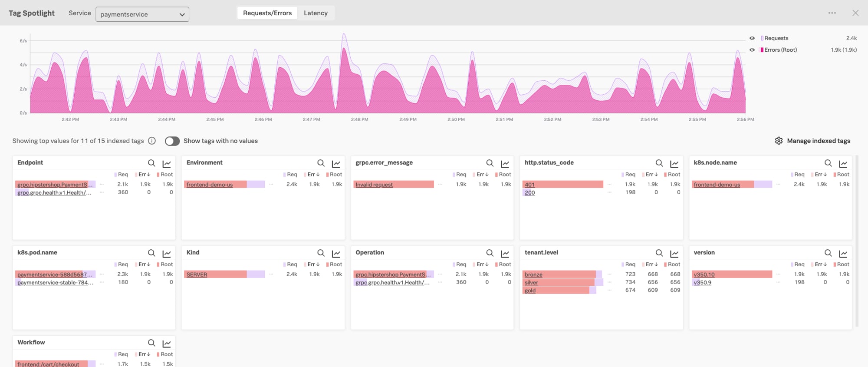
Task: Click the info icon beside indexed tags count
Action: (152, 141)
